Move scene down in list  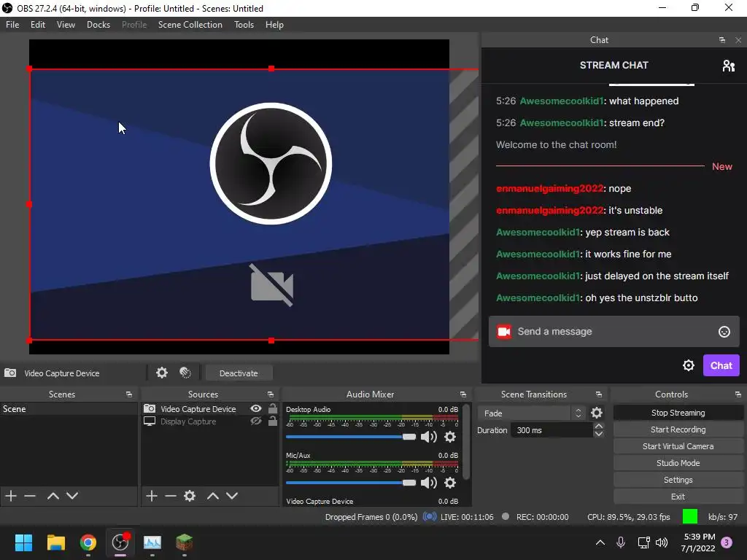pyautogui.click(x=72, y=496)
